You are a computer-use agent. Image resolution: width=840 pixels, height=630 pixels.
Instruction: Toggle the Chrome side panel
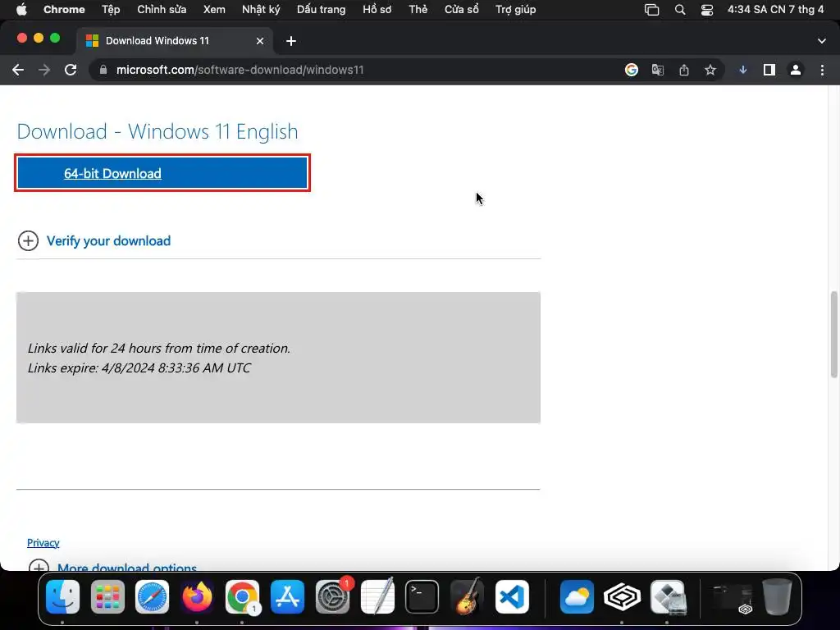(x=769, y=70)
